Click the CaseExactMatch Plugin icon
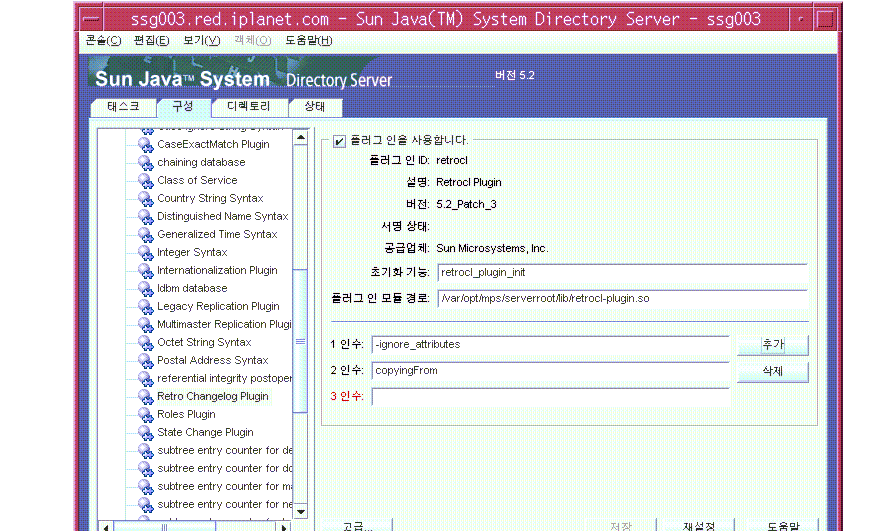The height and width of the screenshot is (531, 890). pyautogui.click(x=146, y=145)
